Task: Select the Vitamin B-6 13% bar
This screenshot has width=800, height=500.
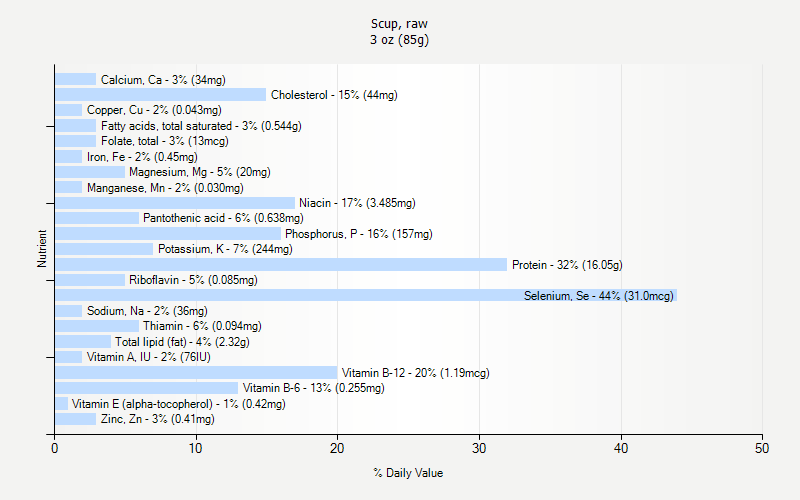Action: (146, 388)
